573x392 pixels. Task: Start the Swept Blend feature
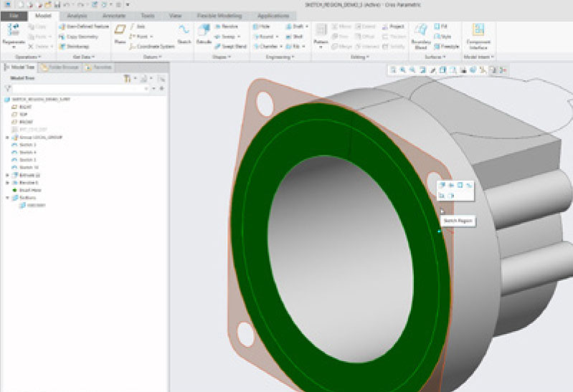click(230, 47)
